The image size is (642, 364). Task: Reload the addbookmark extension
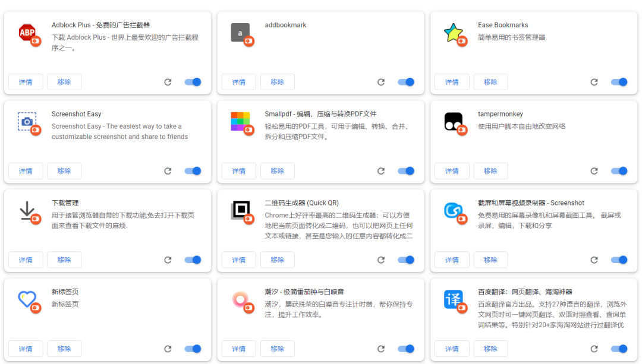coord(381,82)
